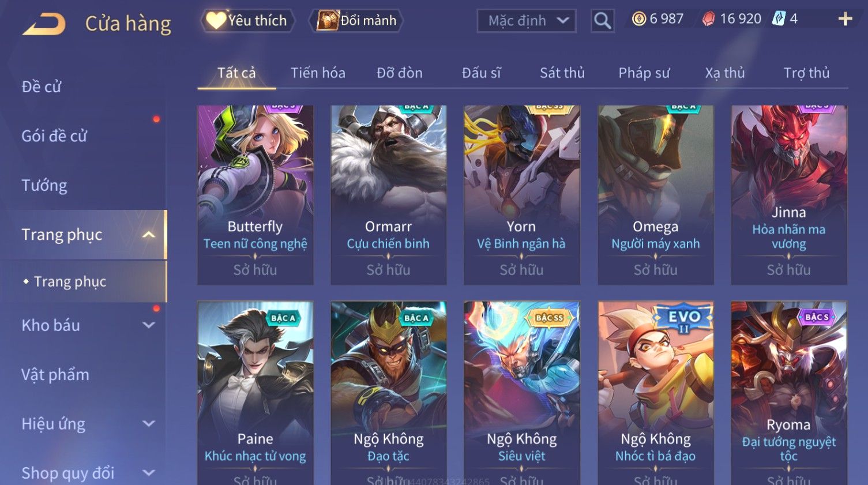Viewport: 868px width, 485px height.
Task: Open Paine Khúc nhạc tử vong skin card
Action: (255, 392)
